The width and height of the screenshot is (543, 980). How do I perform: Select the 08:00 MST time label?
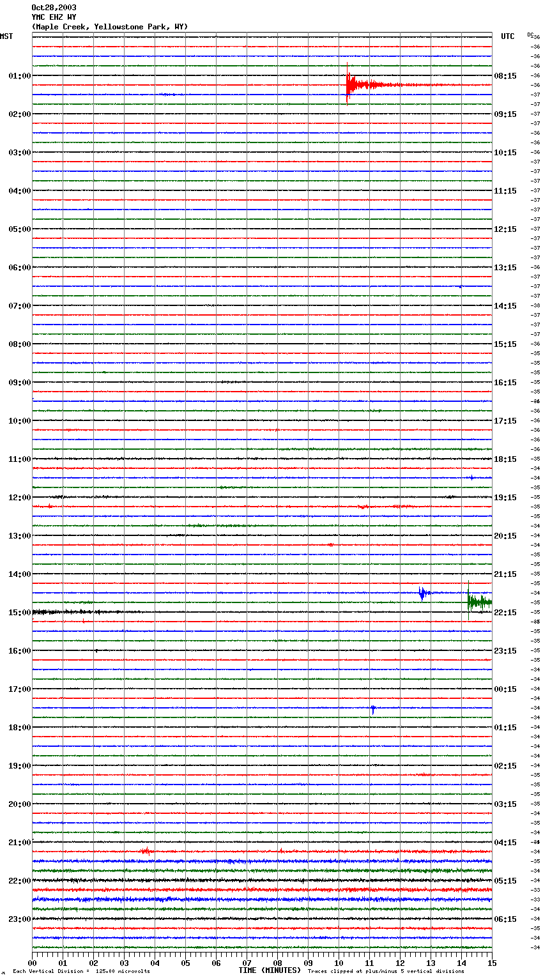coord(20,344)
